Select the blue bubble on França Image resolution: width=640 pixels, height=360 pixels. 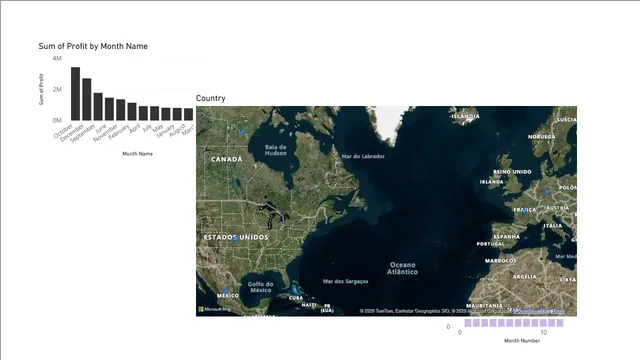click(x=524, y=211)
